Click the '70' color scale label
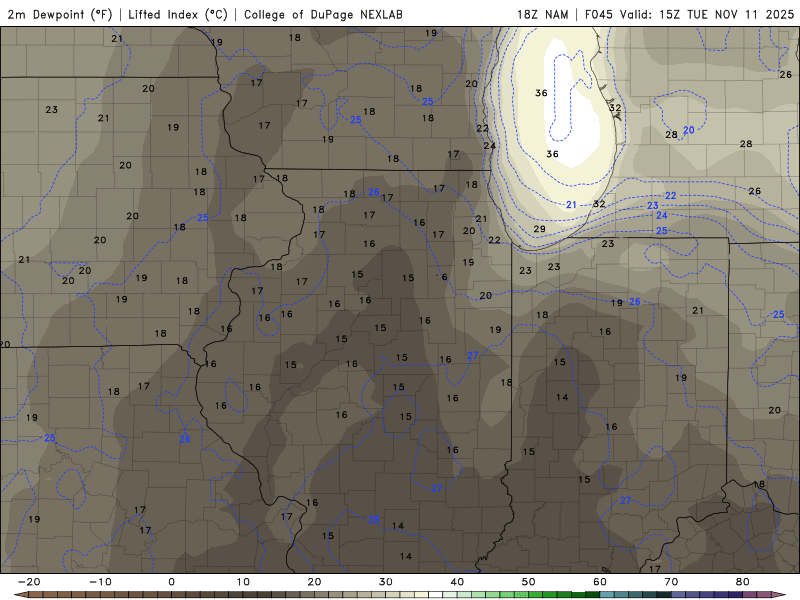 671,582
